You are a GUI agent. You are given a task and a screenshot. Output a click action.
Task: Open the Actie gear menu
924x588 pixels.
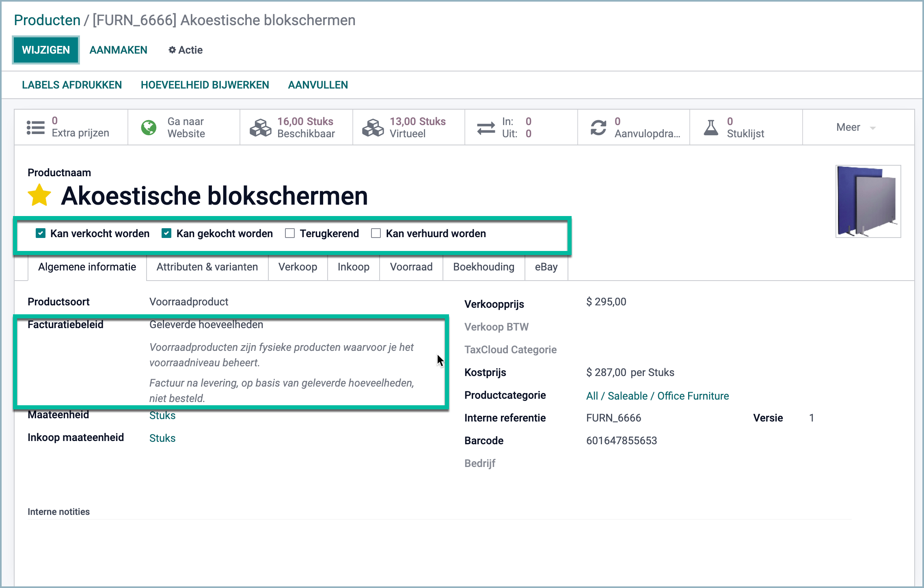pyautogui.click(x=185, y=50)
